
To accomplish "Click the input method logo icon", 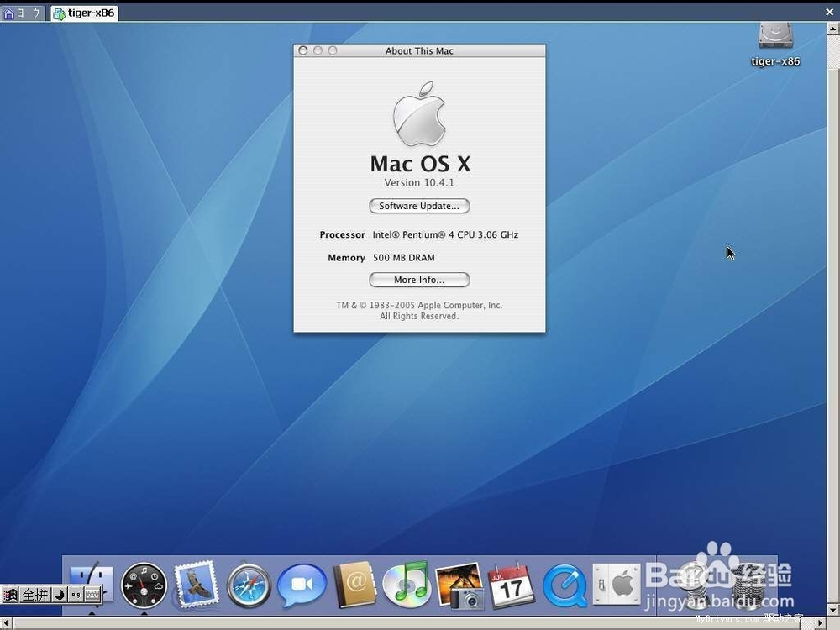I will (10, 595).
